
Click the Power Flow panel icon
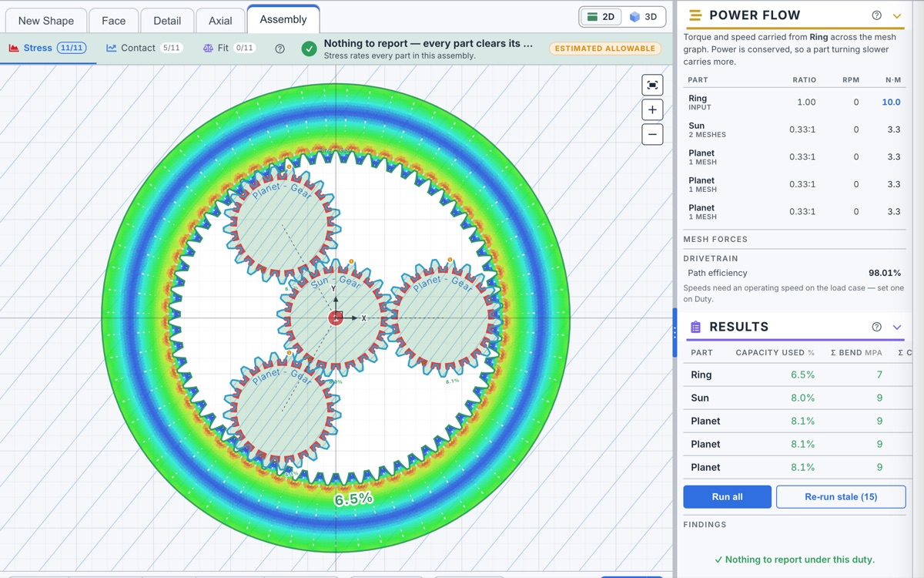pyautogui.click(x=695, y=15)
